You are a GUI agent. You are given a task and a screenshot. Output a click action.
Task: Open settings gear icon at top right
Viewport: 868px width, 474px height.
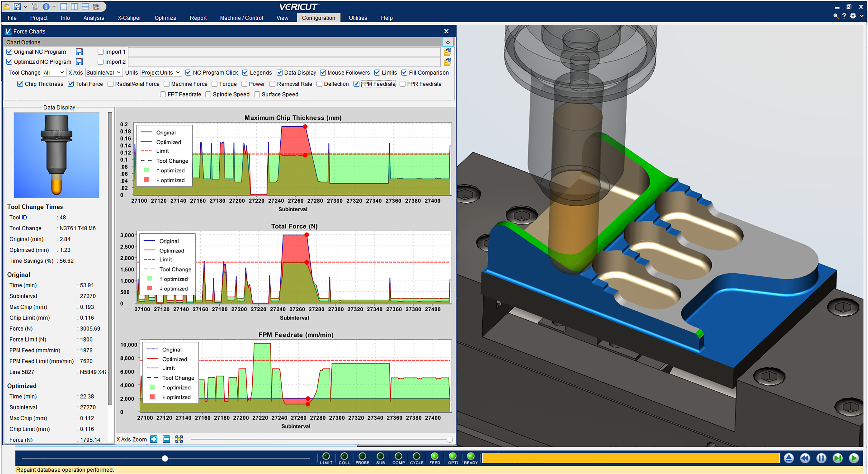[853, 16]
